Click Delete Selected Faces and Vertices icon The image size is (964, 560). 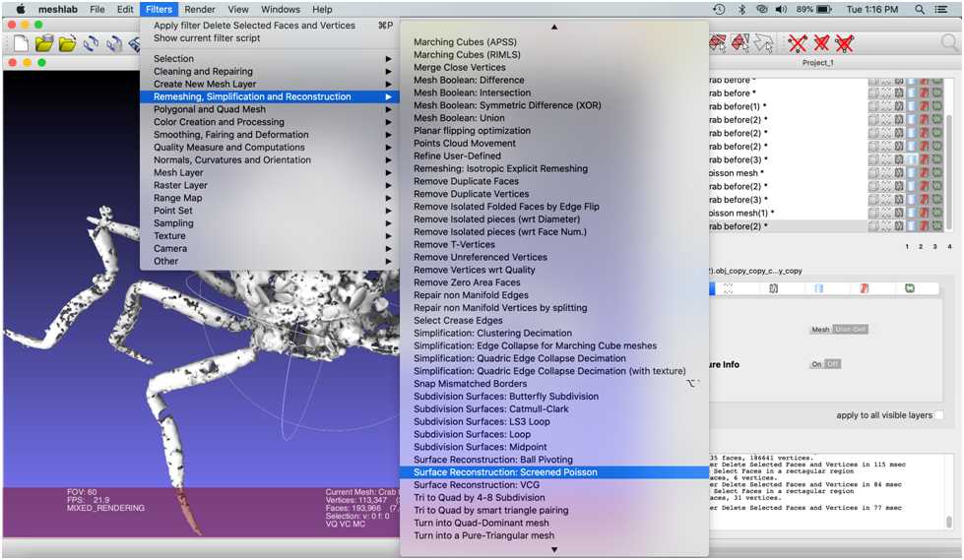point(845,43)
